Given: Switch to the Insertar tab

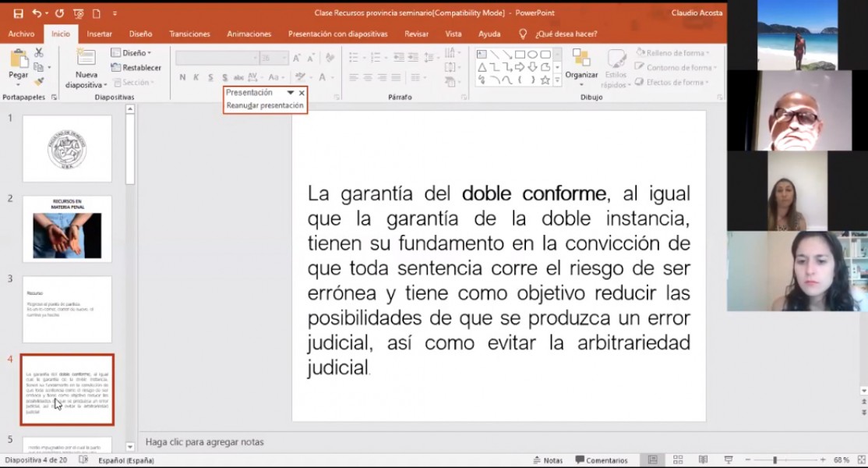Looking at the screenshot, I should [99, 34].
